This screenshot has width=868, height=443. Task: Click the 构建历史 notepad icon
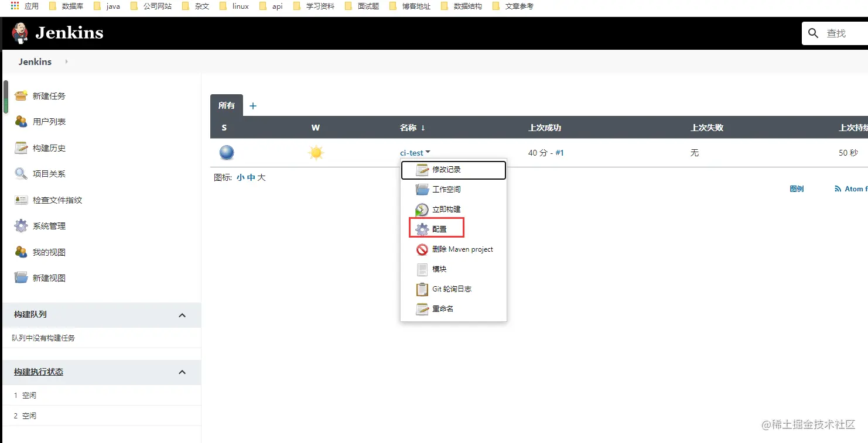21,147
